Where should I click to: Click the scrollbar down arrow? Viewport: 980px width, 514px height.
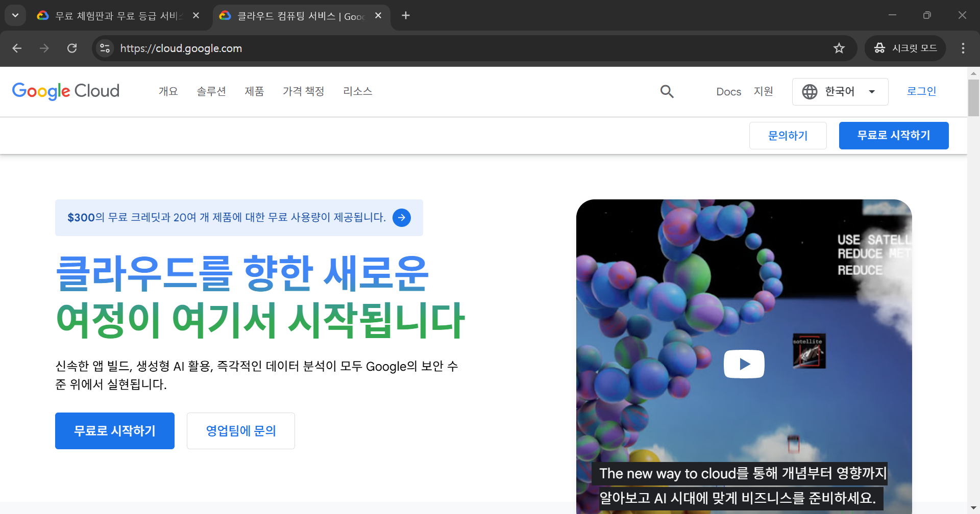point(973,508)
